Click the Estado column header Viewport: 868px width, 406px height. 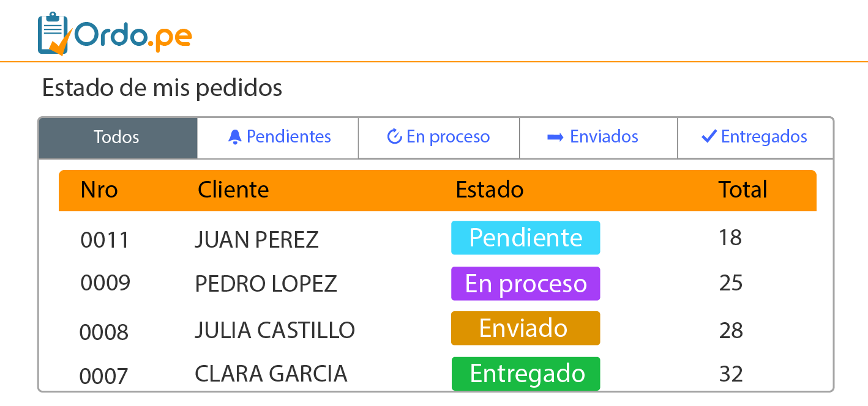coord(489,190)
